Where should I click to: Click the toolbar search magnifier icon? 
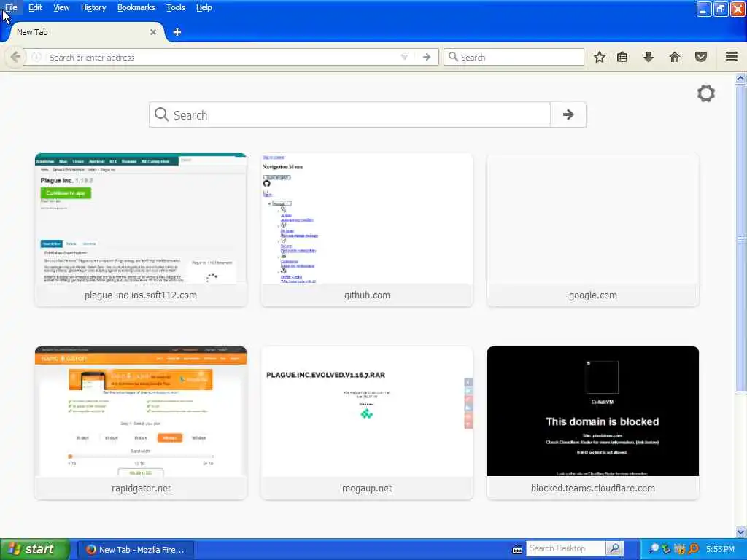(453, 57)
